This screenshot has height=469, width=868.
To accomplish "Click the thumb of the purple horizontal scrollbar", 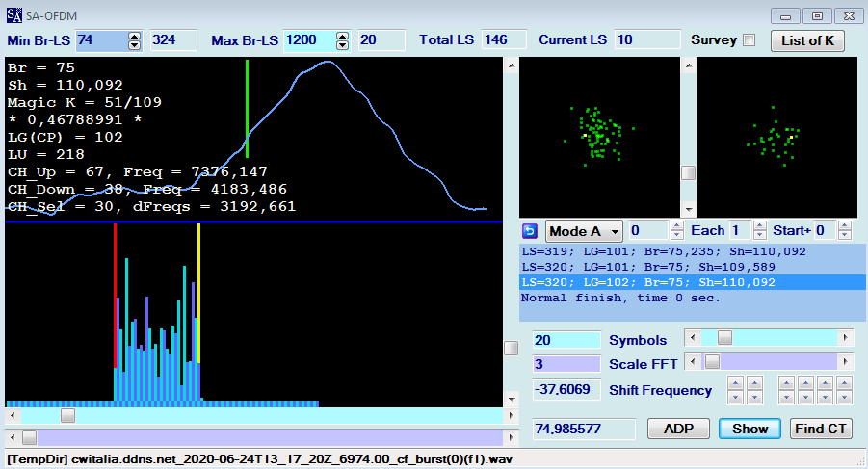I will click(29, 437).
